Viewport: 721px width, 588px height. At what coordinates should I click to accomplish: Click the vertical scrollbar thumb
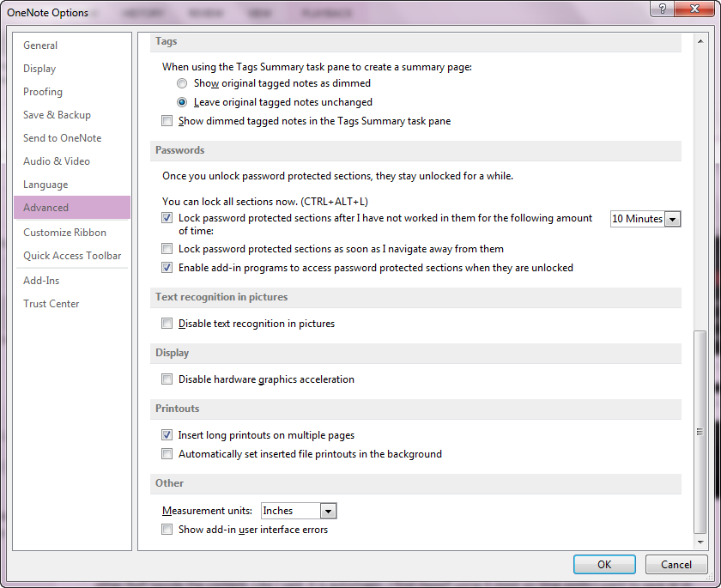tap(700, 432)
